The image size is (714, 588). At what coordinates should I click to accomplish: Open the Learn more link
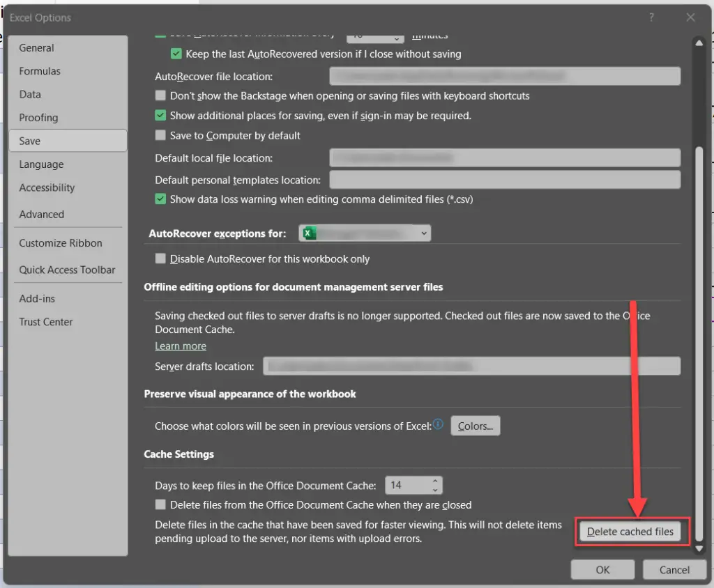(181, 346)
